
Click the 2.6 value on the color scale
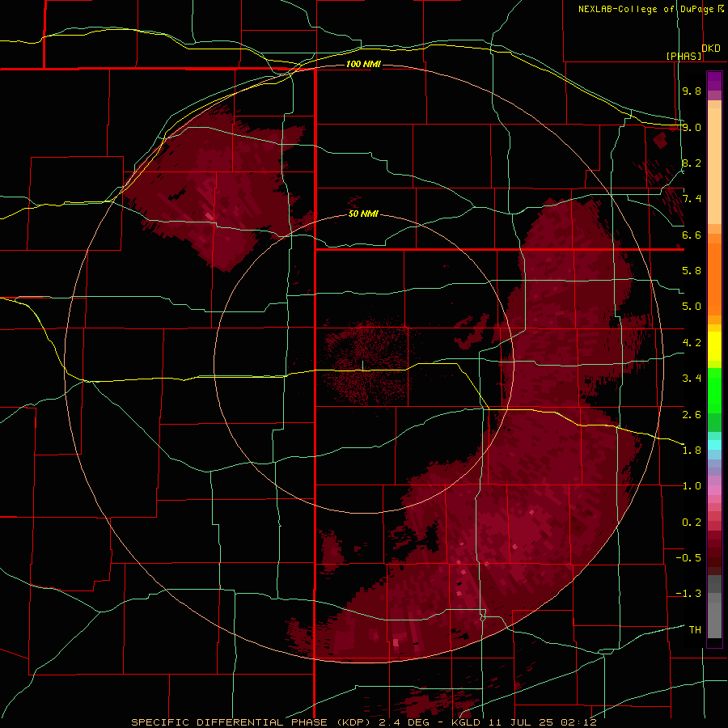click(692, 415)
